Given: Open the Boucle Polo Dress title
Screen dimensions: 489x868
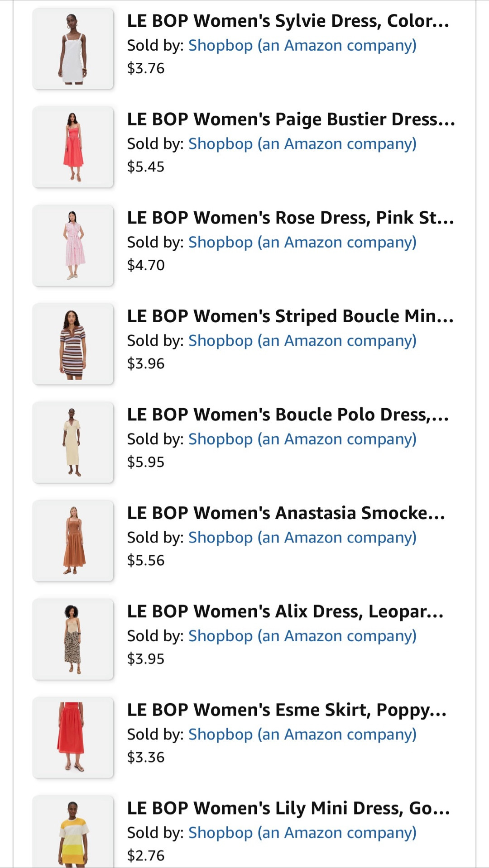Looking at the screenshot, I should [x=288, y=415].
